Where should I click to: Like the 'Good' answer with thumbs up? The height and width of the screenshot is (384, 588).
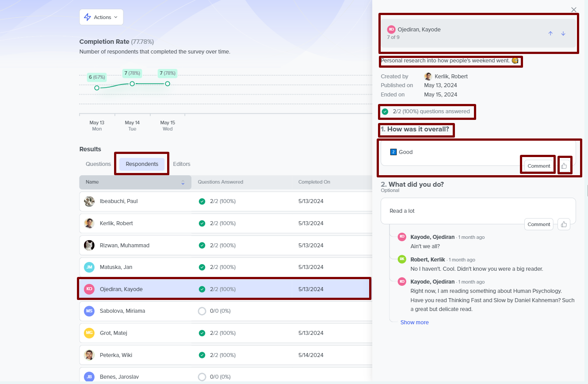pyautogui.click(x=564, y=166)
